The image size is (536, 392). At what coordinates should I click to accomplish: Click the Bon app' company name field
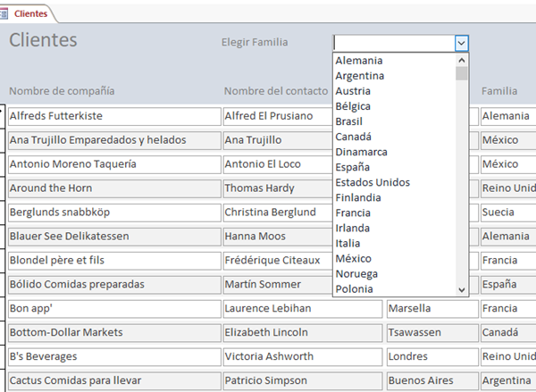coord(113,309)
